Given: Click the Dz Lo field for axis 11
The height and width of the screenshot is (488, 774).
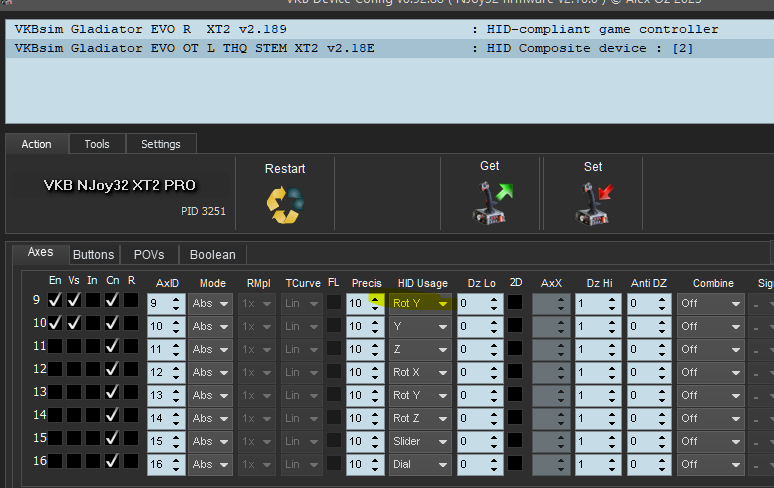Looking at the screenshot, I should click(480, 349).
